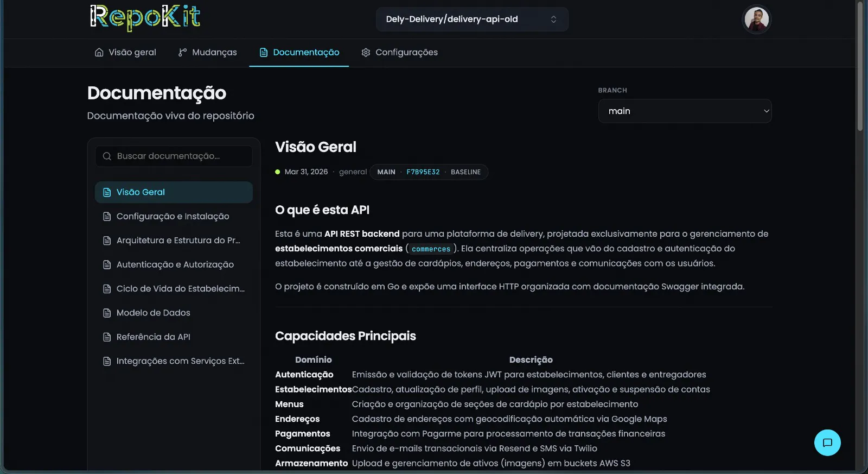868x474 pixels.
Task: Click the gear icon beside Configurações
Action: click(x=366, y=52)
